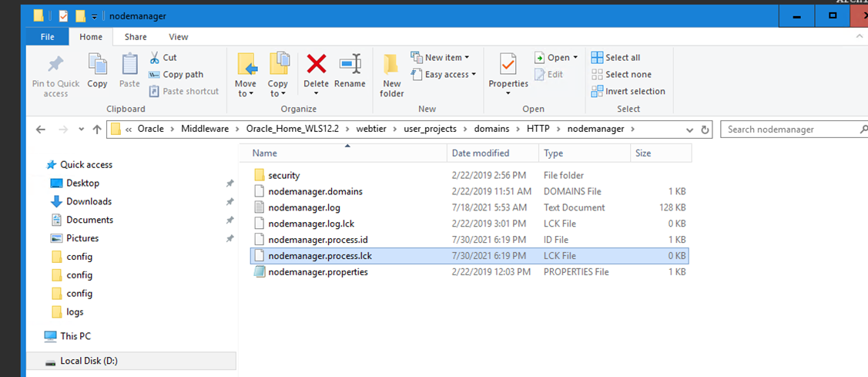Expand the Easy access dropdown
The image size is (868, 377).
473,74
